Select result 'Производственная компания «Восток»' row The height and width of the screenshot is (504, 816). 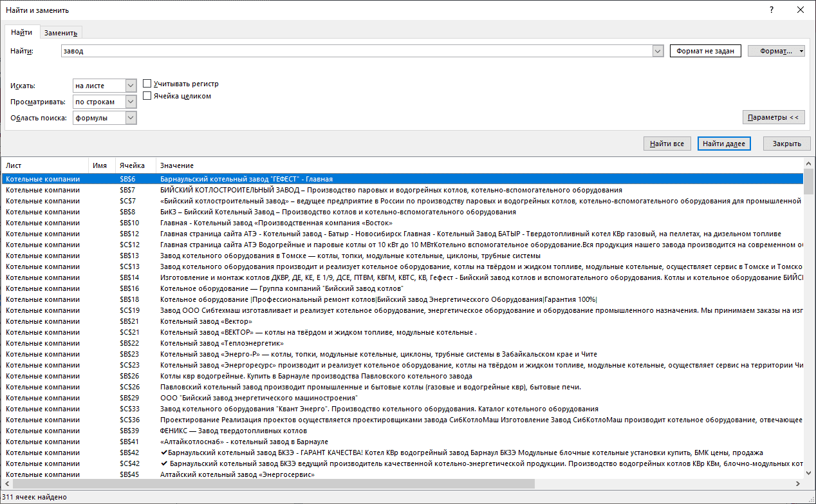(402, 223)
